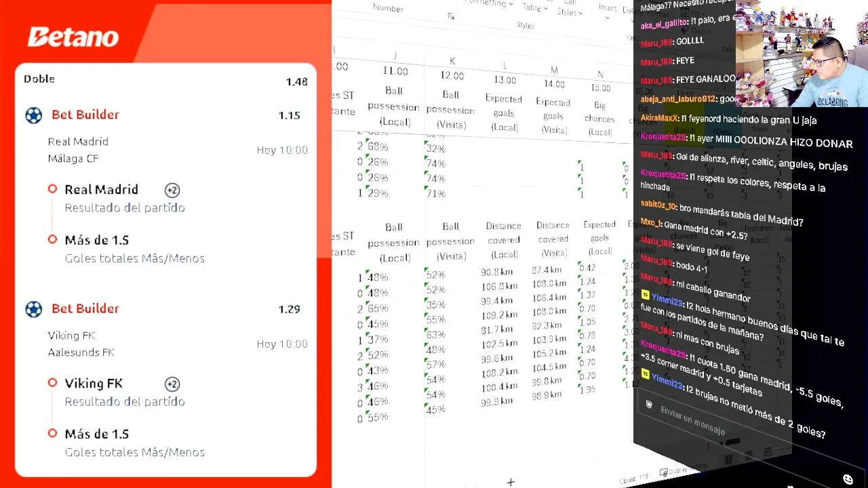
Task: Click the '81.7 km' distance cell
Action: (498, 330)
